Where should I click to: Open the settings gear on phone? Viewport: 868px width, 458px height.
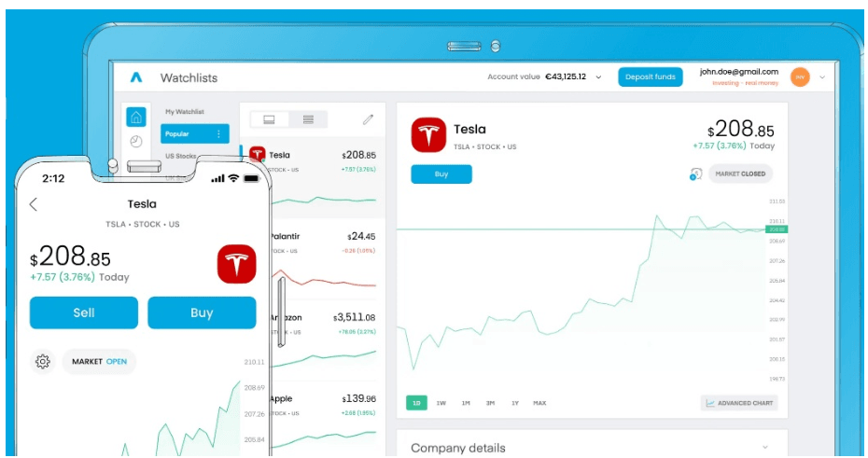[x=42, y=362]
